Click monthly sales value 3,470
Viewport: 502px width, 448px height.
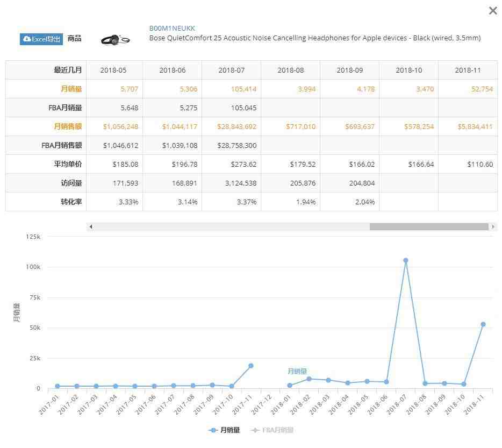tap(425, 89)
